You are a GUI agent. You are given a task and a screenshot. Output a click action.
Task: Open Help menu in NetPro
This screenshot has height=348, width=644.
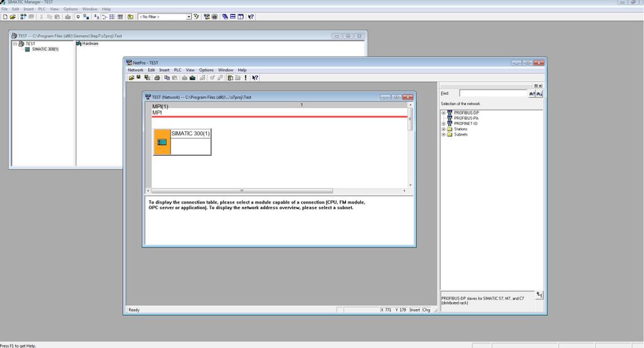242,70
